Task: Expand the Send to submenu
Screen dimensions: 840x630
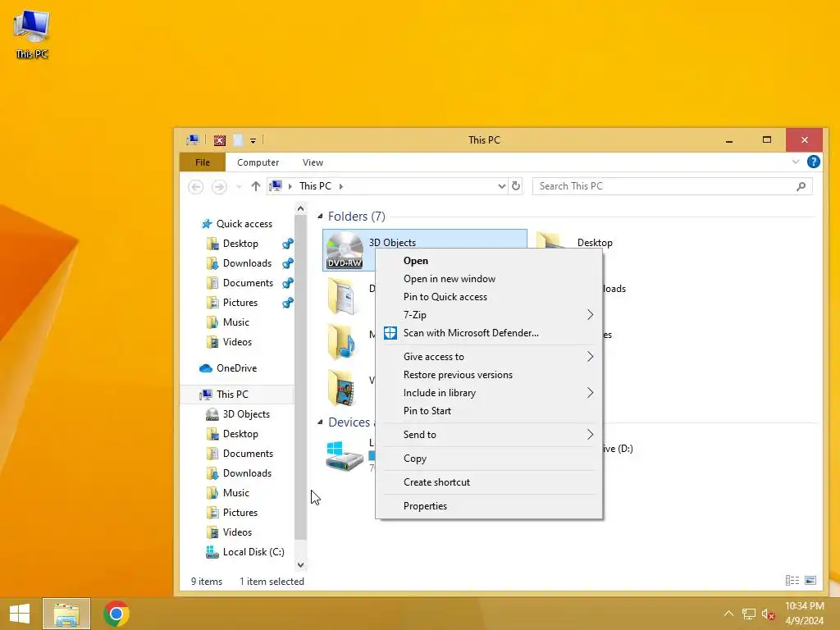Action: [489, 435]
